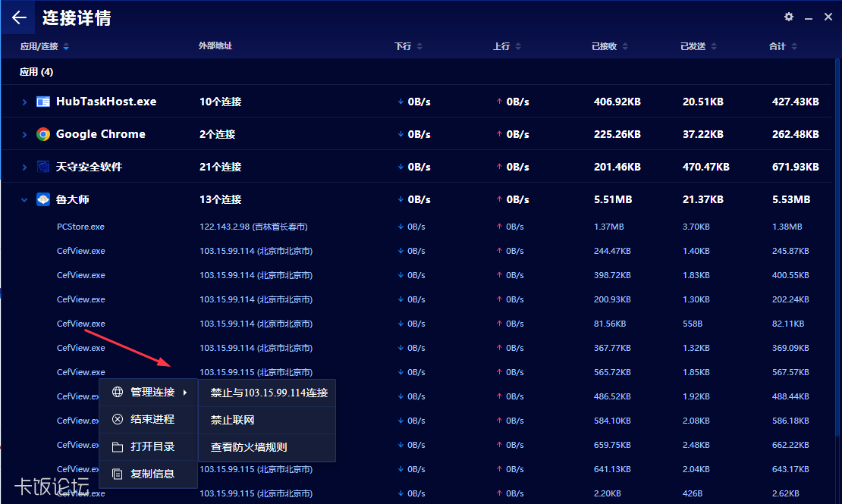This screenshot has width=842, height=504.
Task: Click Google Chrome's 2个连接 text
Action: coord(218,134)
